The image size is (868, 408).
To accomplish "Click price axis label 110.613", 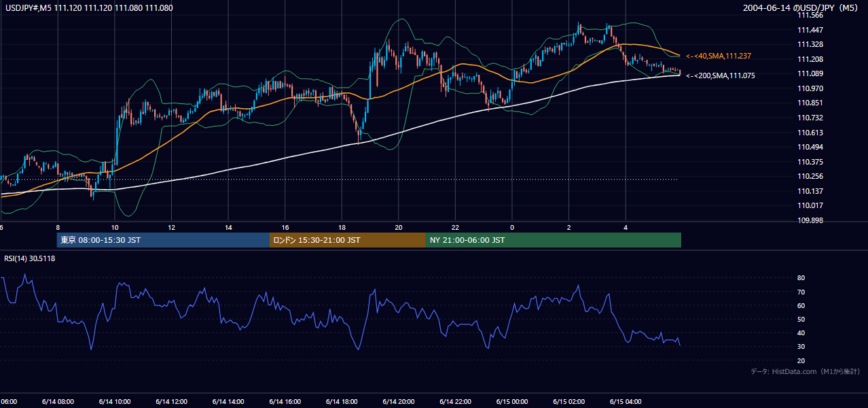I will point(810,133).
